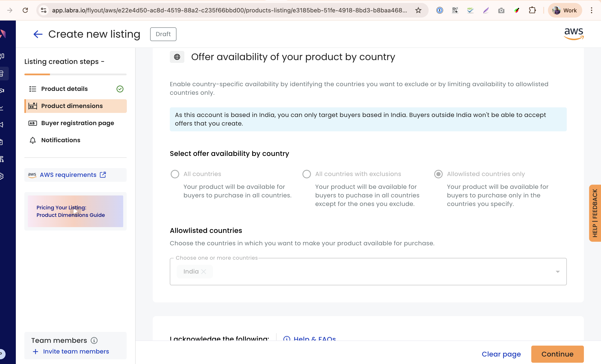601x364 pixels.
Task: Expand the countries dropdown arrow
Action: (x=557, y=272)
